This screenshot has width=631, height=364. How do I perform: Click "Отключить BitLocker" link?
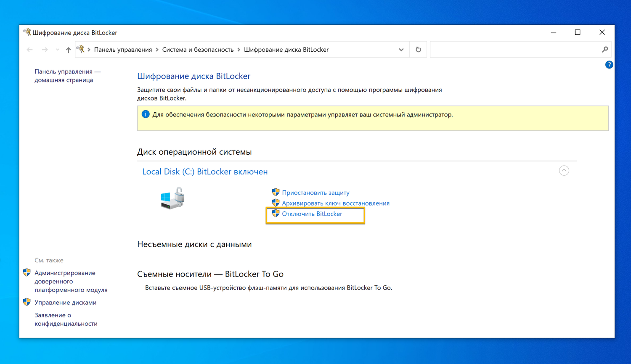[x=312, y=214]
